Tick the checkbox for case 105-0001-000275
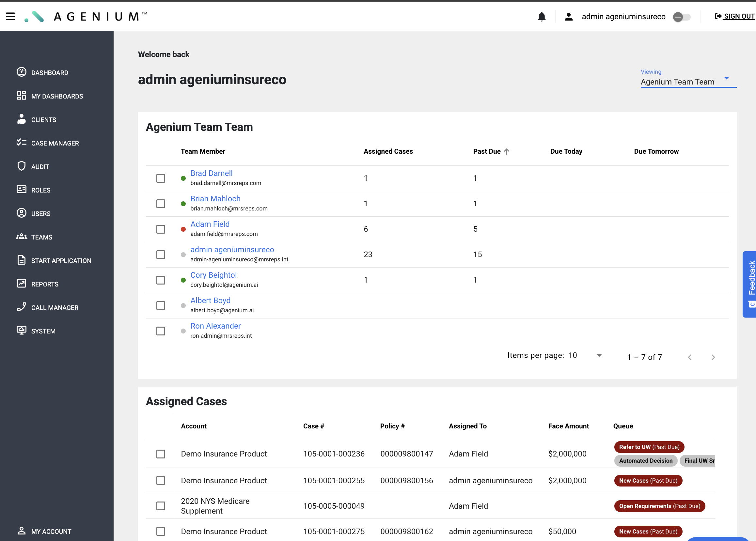The image size is (756, 541). (x=161, y=532)
